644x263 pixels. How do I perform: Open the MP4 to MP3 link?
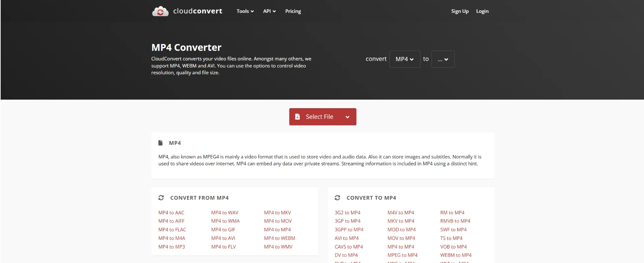pyautogui.click(x=172, y=247)
